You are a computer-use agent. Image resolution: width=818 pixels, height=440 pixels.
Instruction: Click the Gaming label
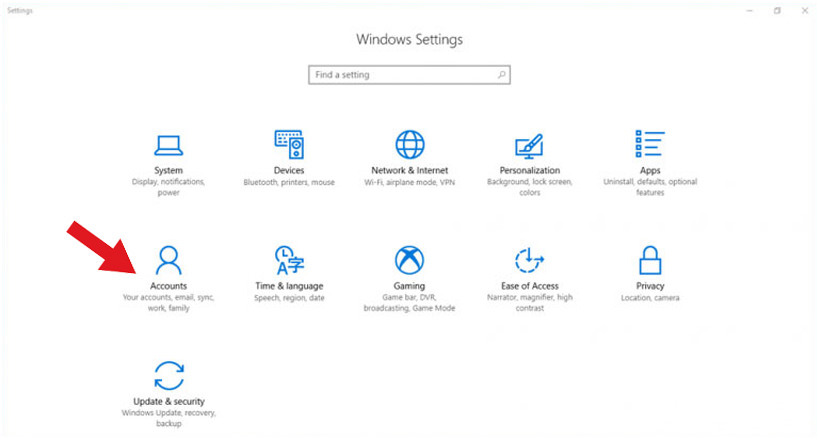410,286
